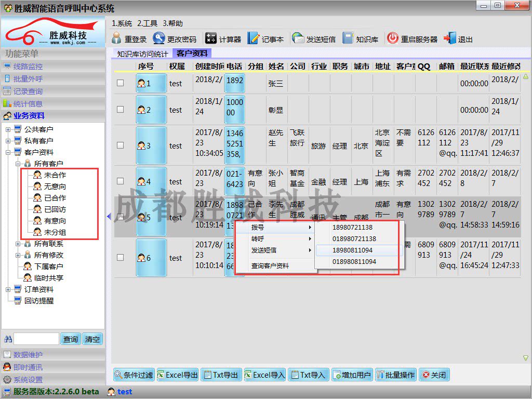The width and height of the screenshot is (532, 399).
Task: Open 更改密码 (change password) tool
Action: tap(159, 39)
